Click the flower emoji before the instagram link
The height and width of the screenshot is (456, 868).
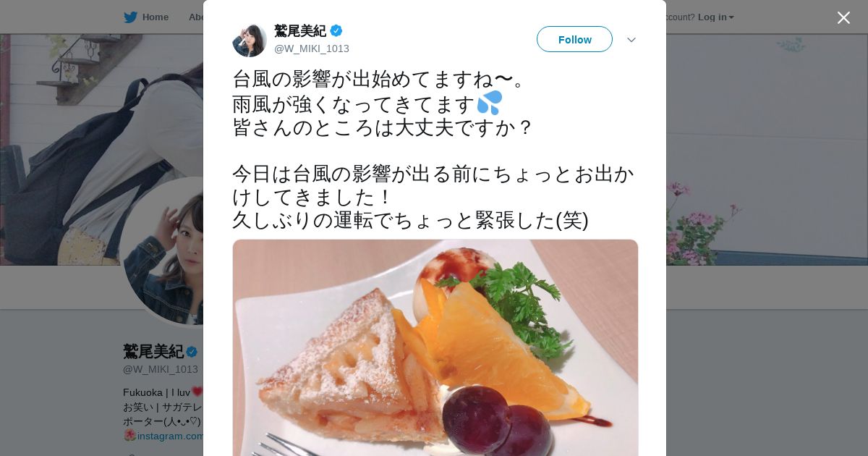click(129, 436)
